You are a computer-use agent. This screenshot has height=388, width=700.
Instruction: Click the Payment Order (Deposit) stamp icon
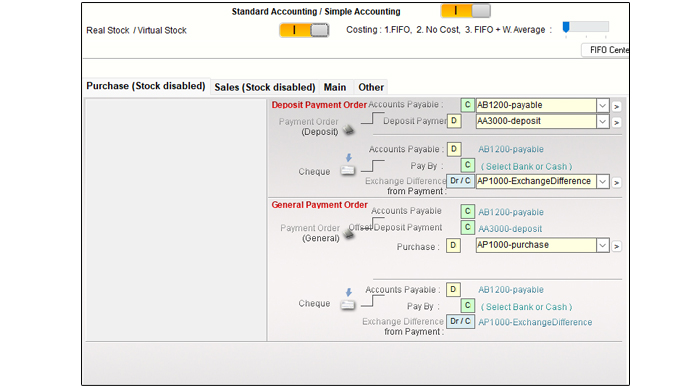coord(348,130)
